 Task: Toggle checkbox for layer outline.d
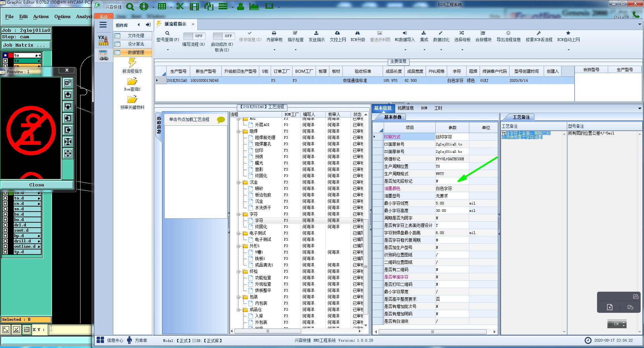tap(5, 246)
